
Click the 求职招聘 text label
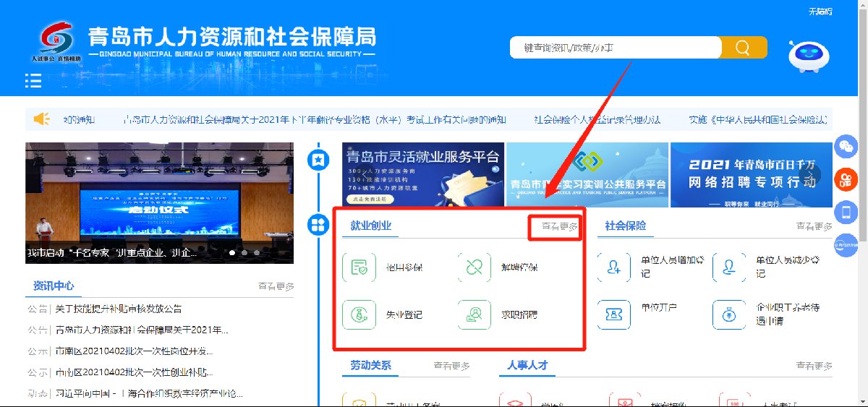click(x=519, y=315)
